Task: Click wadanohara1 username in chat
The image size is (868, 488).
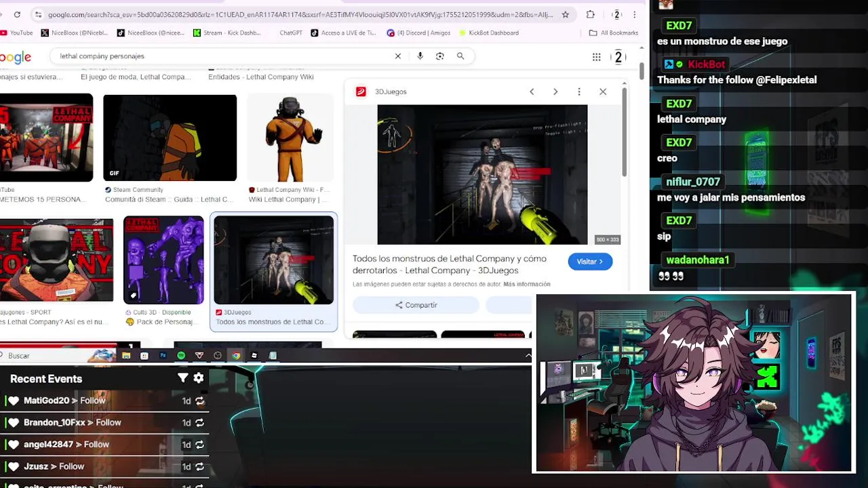Action: pos(697,260)
